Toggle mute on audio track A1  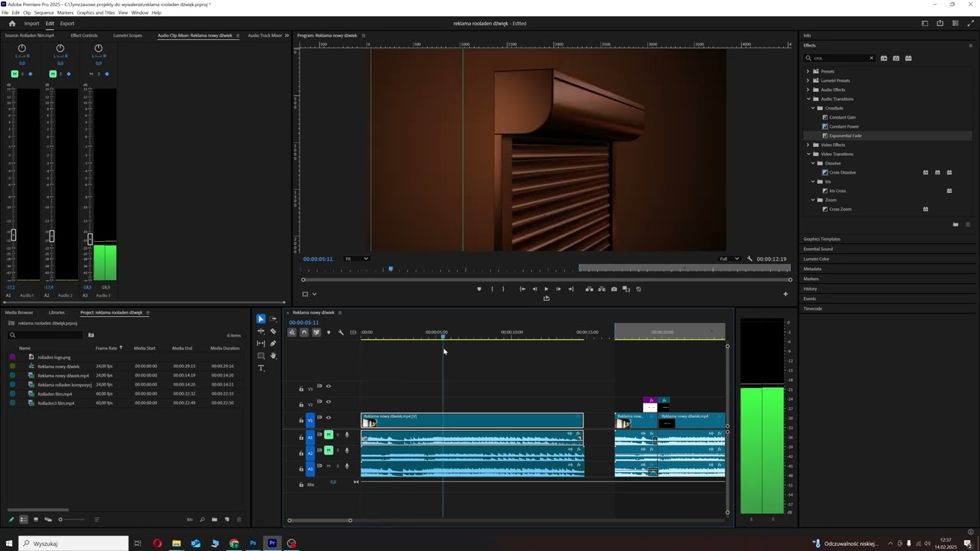[328, 435]
